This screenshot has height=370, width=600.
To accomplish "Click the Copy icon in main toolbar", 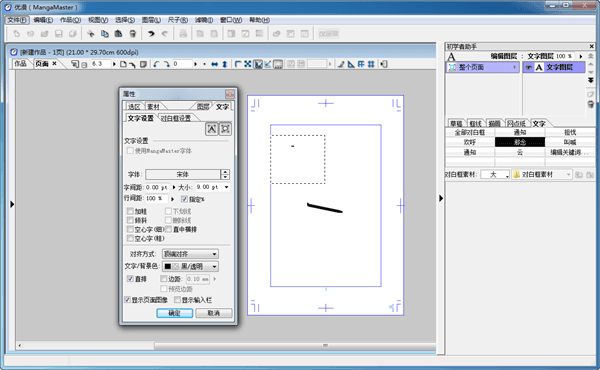I will [104, 34].
